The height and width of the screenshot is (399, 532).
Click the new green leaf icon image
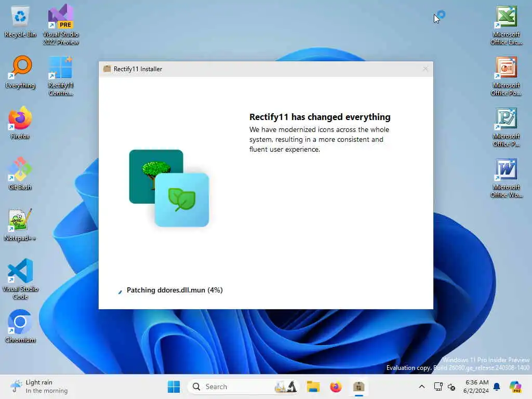(182, 200)
